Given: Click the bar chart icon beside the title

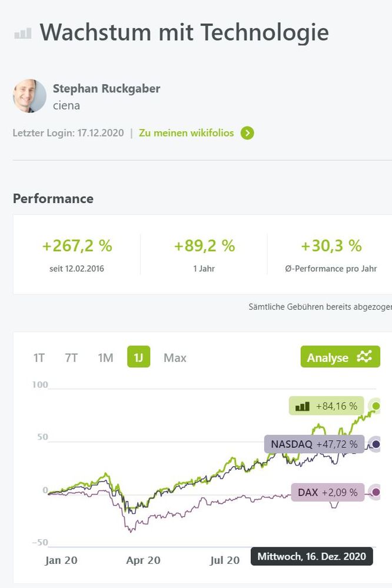Looking at the screenshot, I should (x=23, y=34).
